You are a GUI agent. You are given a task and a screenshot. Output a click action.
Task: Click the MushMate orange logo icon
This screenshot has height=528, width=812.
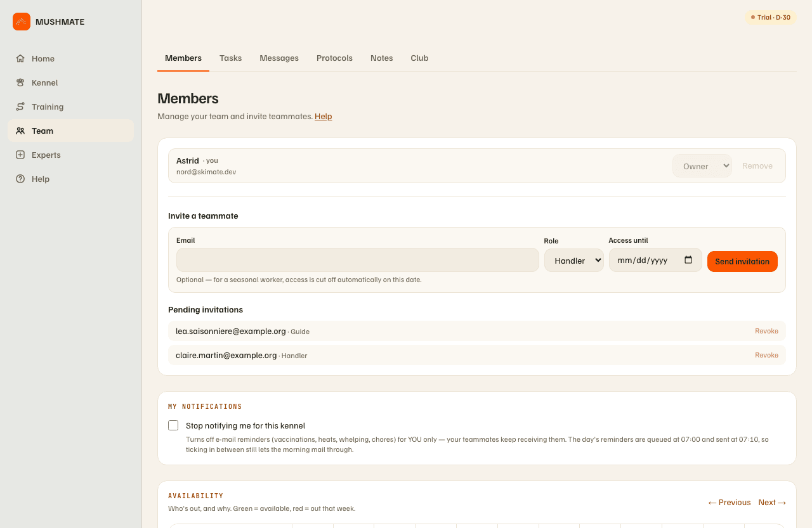[x=22, y=22]
